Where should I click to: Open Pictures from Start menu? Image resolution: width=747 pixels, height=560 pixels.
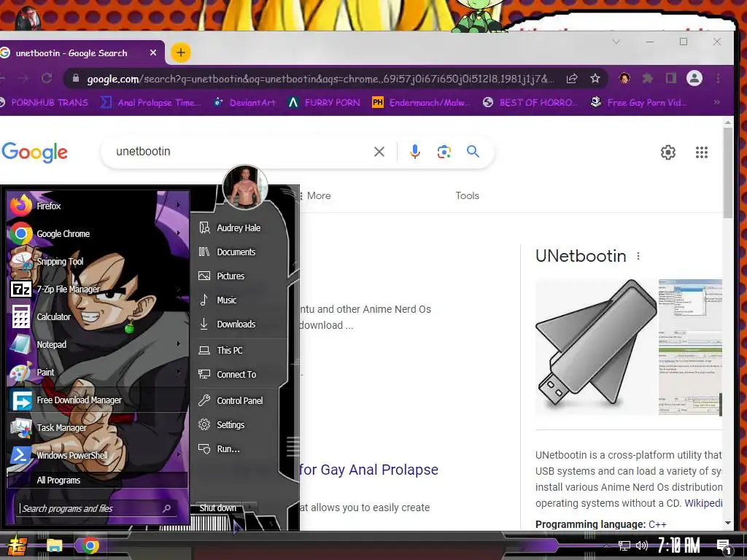tap(231, 276)
